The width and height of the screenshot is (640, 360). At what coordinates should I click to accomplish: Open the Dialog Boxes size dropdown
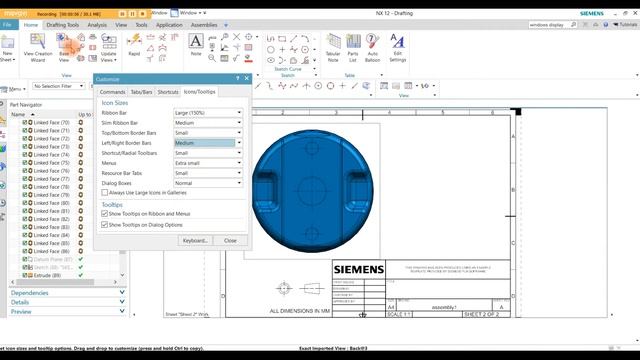pos(208,183)
